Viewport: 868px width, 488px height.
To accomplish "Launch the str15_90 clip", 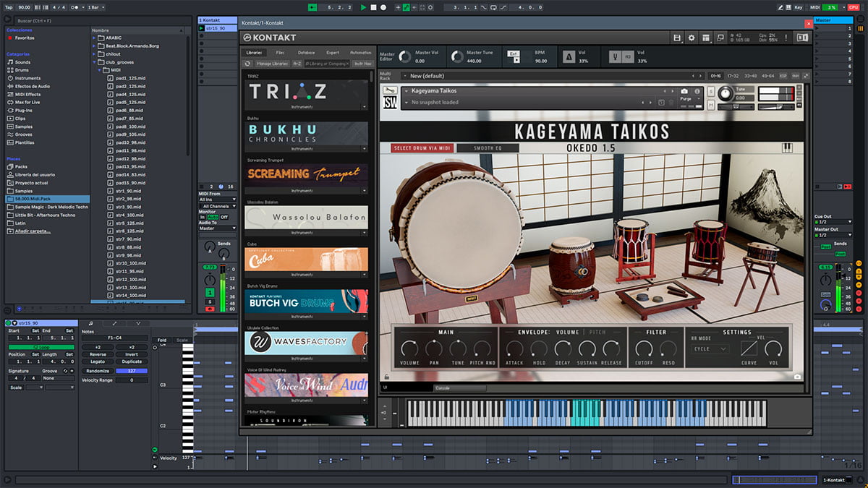I will click(x=202, y=29).
